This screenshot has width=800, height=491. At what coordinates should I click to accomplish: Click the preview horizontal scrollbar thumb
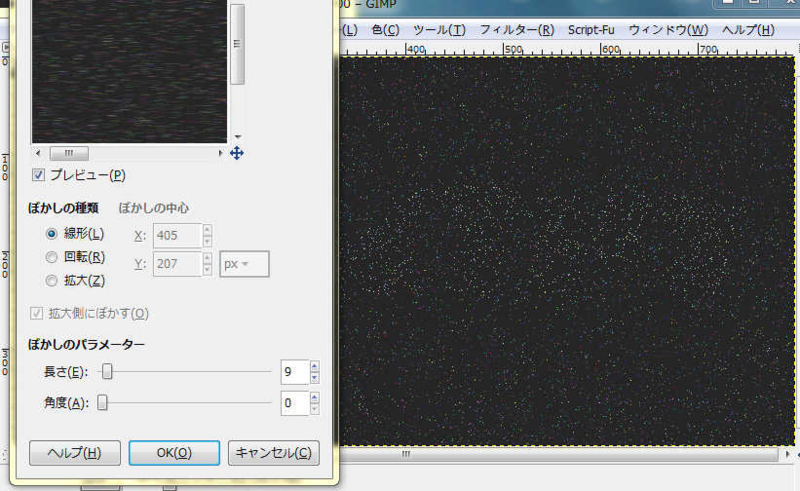click(69, 153)
